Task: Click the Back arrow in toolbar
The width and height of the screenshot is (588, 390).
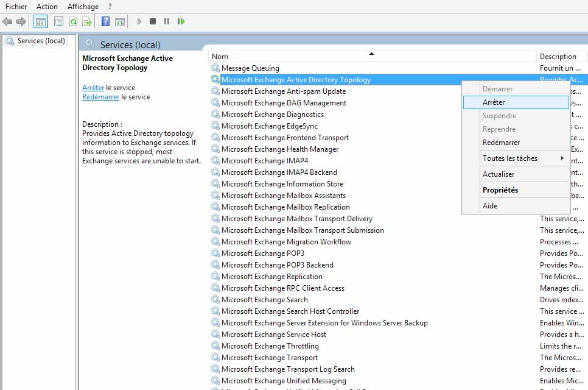Action: click(7, 21)
